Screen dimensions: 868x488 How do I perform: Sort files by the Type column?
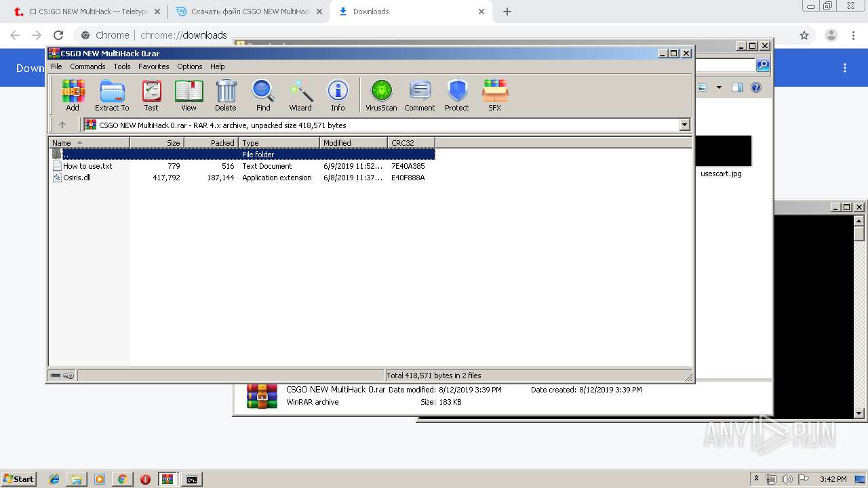(x=279, y=142)
